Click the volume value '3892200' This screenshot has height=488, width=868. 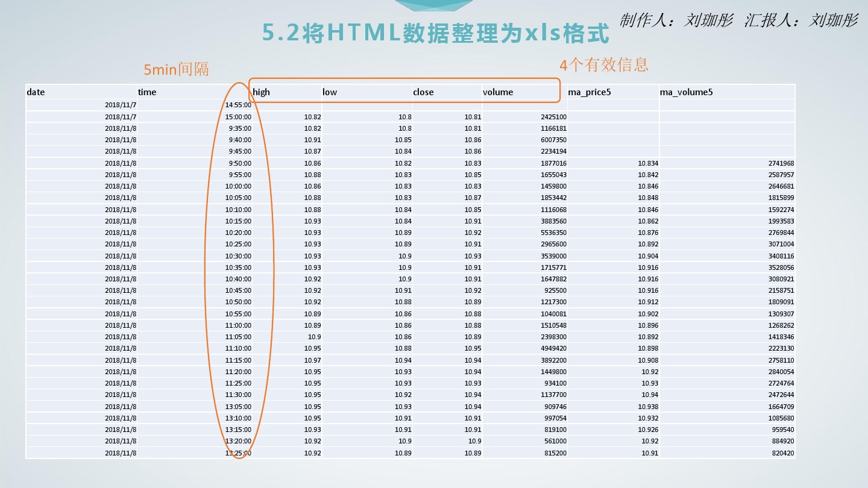553,360
